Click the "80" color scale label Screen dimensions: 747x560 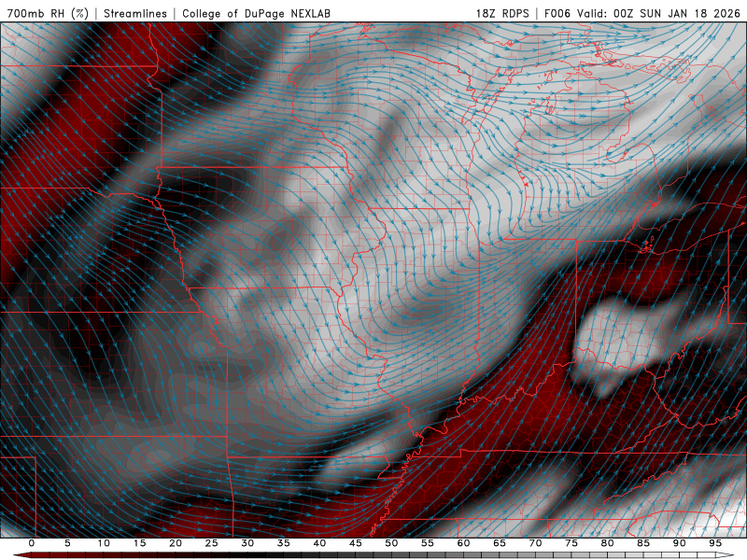[608, 543]
